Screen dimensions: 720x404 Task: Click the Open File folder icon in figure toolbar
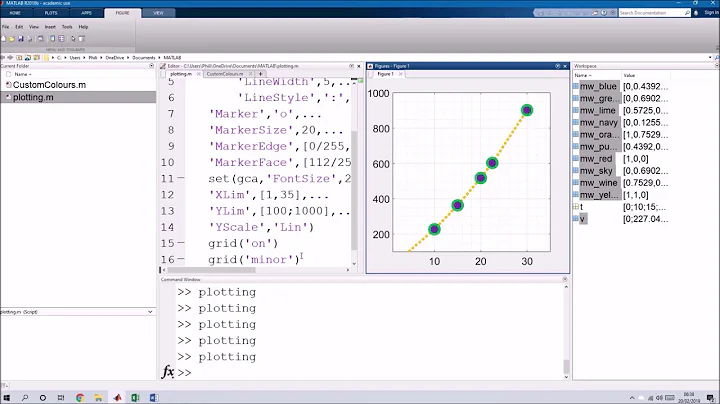11,39
